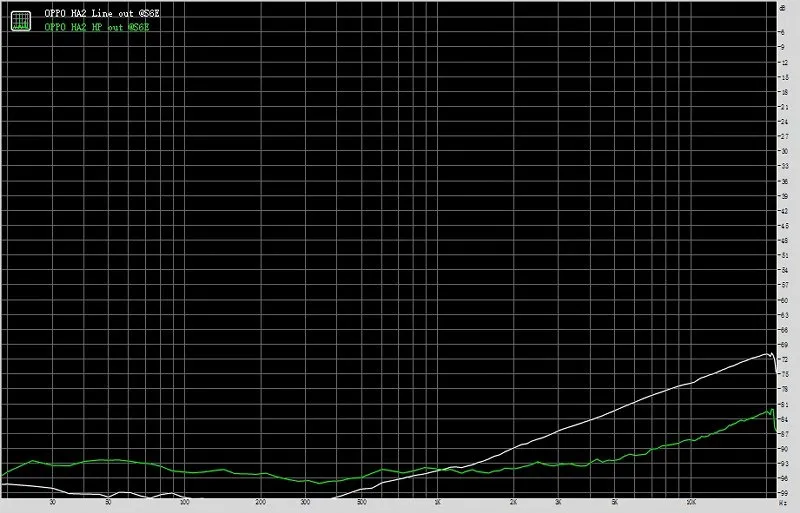Click the -99 dB axis label

point(783,494)
